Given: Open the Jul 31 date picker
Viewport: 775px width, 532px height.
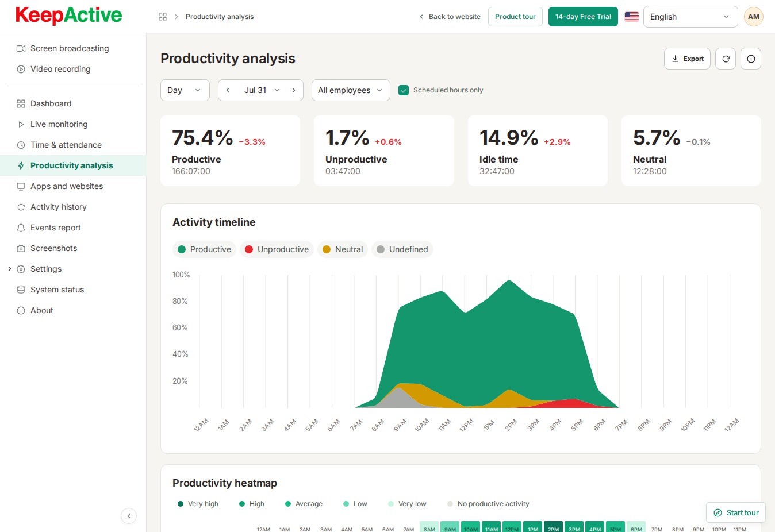Looking at the screenshot, I should 261,90.
